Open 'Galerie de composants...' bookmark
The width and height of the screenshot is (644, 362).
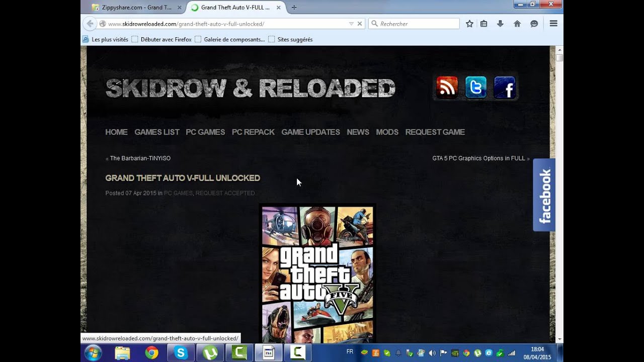[x=230, y=39]
